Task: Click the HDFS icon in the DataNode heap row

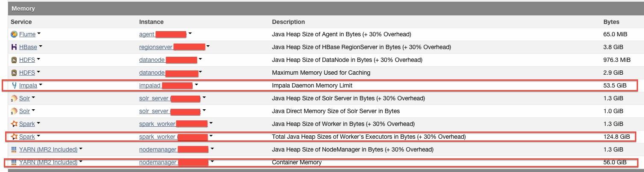Action: [x=14, y=60]
